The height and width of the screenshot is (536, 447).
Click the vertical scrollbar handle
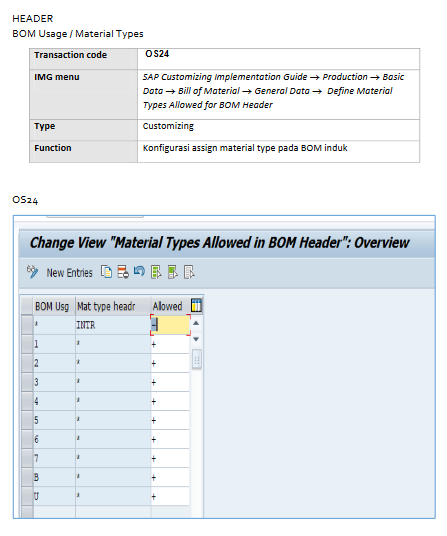click(197, 359)
